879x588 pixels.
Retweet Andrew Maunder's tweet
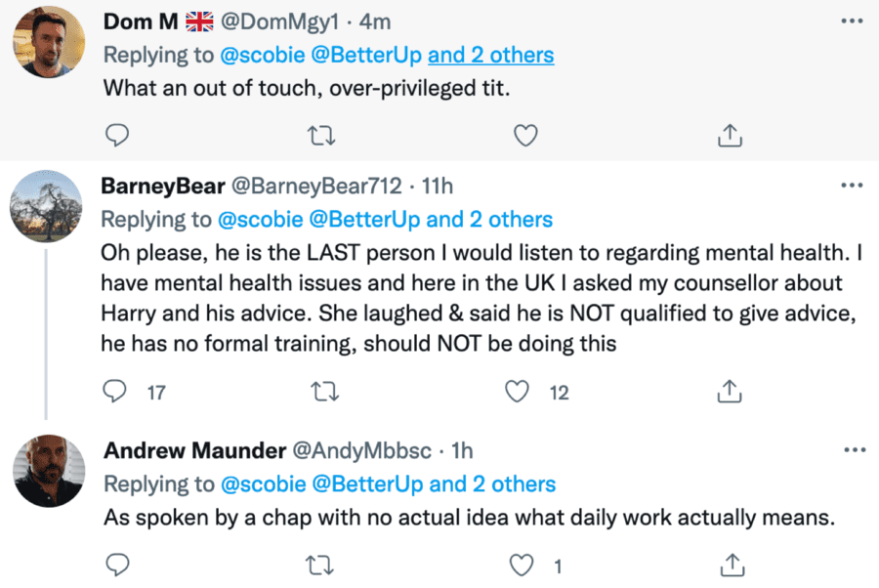pyautogui.click(x=321, y=565)
